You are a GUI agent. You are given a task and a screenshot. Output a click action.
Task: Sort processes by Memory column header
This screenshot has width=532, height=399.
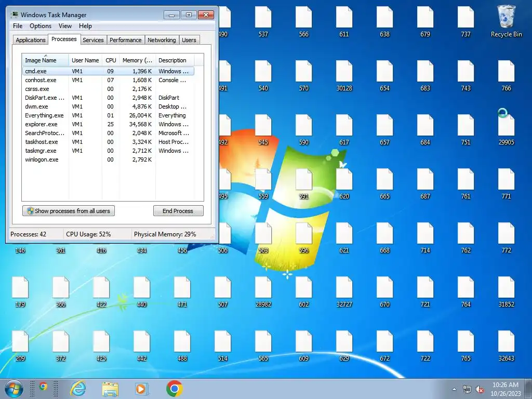[x=137, y=60]
